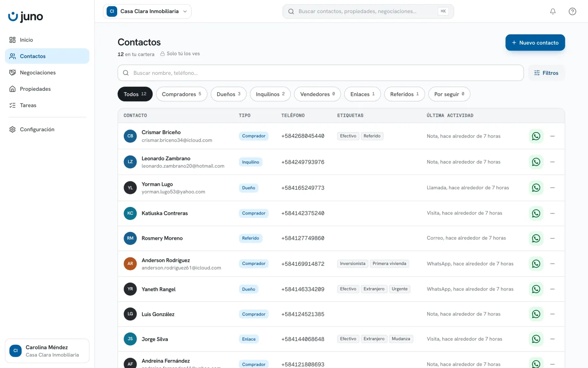Filter by the Dueños tab
Screen dimensions: 588x368
pos(228,94)
